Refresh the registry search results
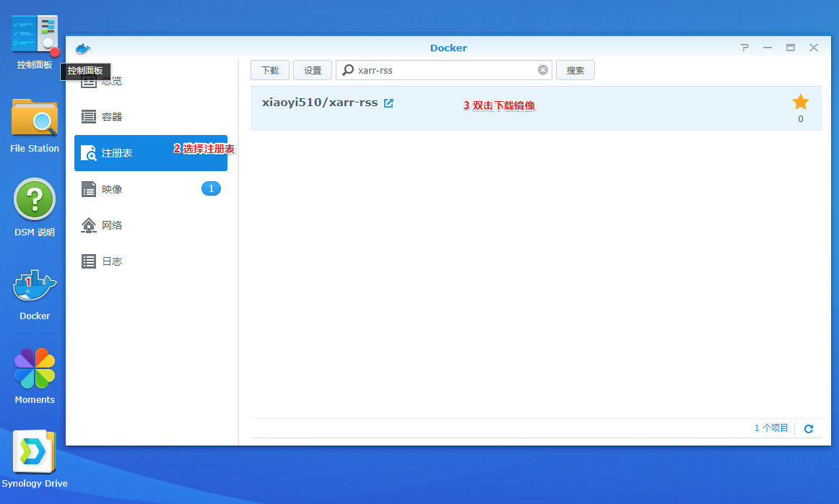 click(809, 427)
